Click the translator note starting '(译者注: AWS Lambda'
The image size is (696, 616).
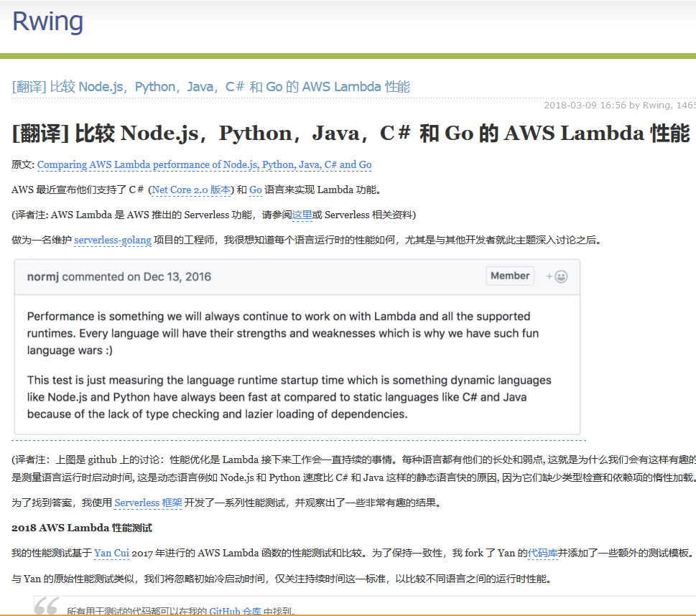tap(213, 215)
